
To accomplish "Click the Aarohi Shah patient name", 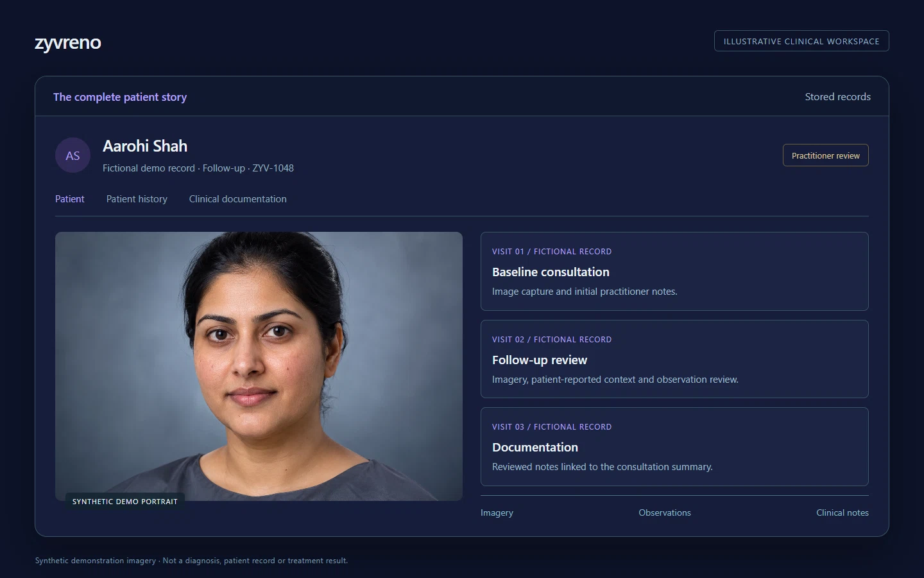I will [x=145, y=146].
